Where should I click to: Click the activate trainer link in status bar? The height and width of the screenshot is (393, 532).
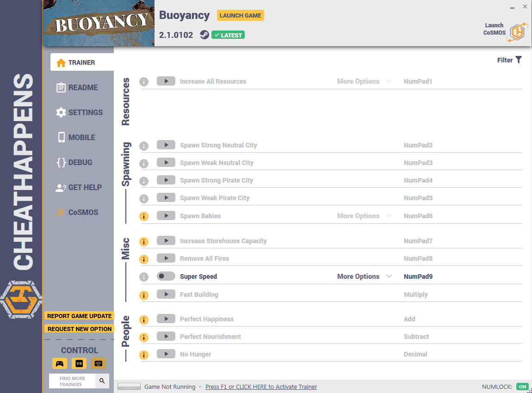[x=261, y=387]
